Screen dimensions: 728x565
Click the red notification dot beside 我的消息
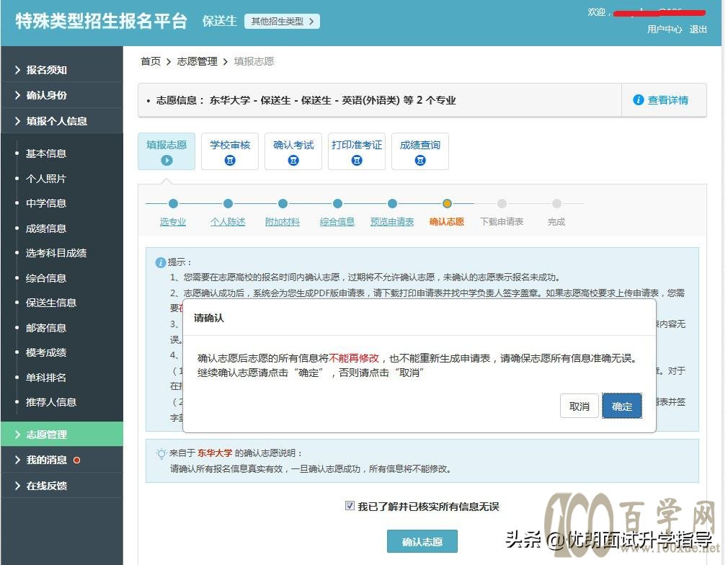[77, 460]
